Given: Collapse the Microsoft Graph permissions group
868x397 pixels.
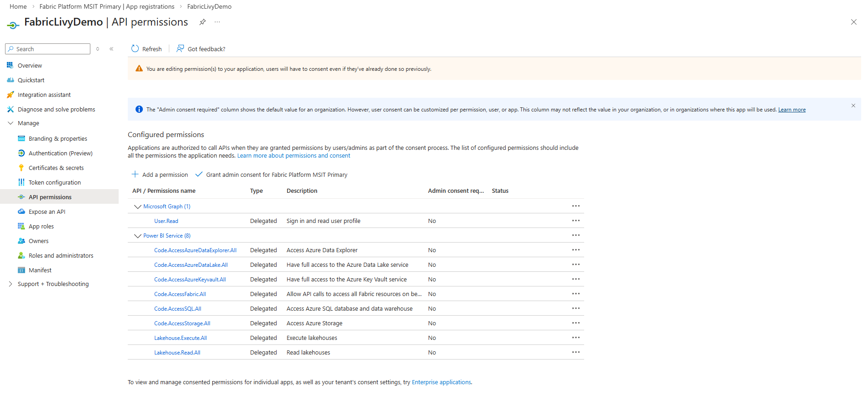Looking at the screenshot, I should pyautogui.click(x=137, y=206).
